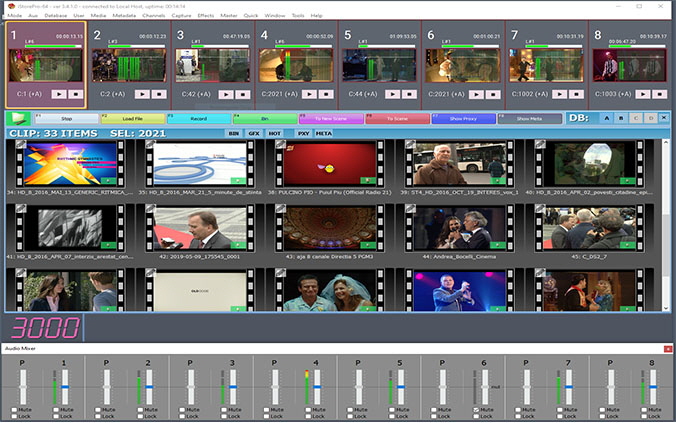Check Mute under channel 4 fader
This screenshot has height=423, width=676.
308,410
